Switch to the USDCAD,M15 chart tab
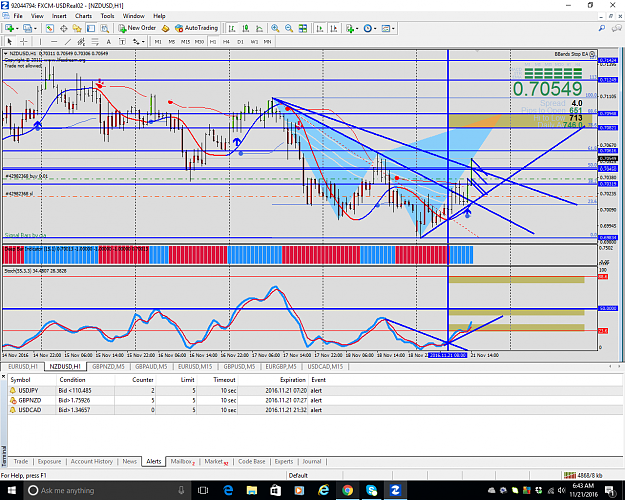Image resolution: width=625 pixels, height=500 pixels. coord(325,366)
